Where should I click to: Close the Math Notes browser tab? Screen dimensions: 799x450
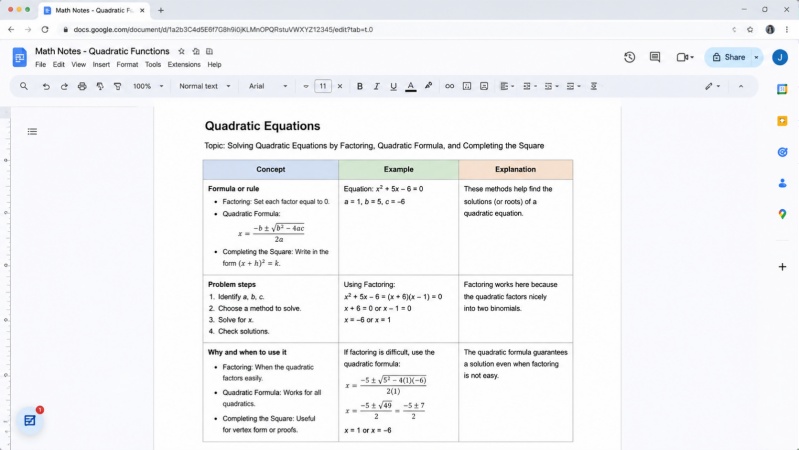coord(142,10)
